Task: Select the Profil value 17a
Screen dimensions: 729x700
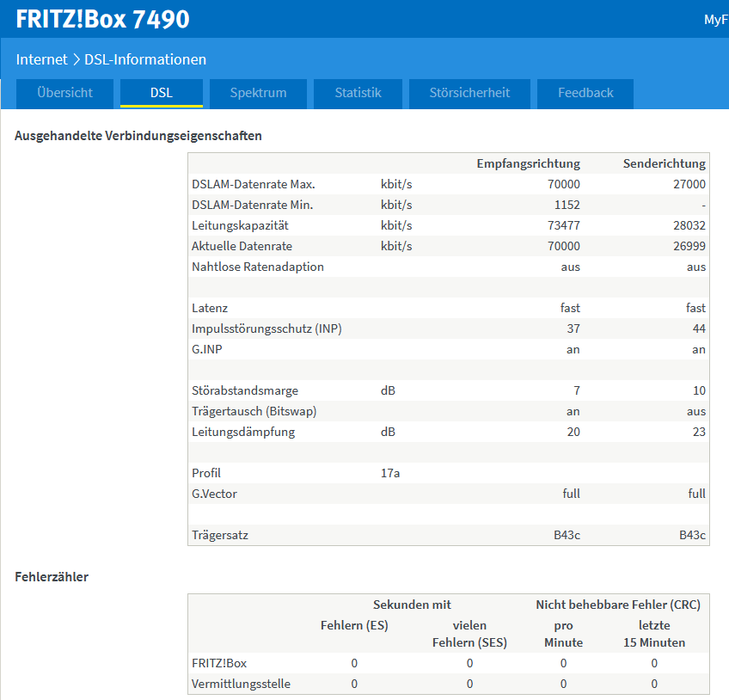Action: point(390,473)
